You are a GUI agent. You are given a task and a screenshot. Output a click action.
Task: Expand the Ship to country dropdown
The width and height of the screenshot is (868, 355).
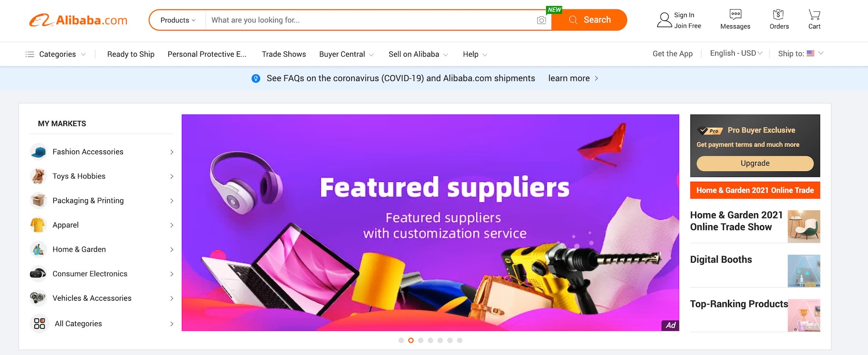coord(800,54)
